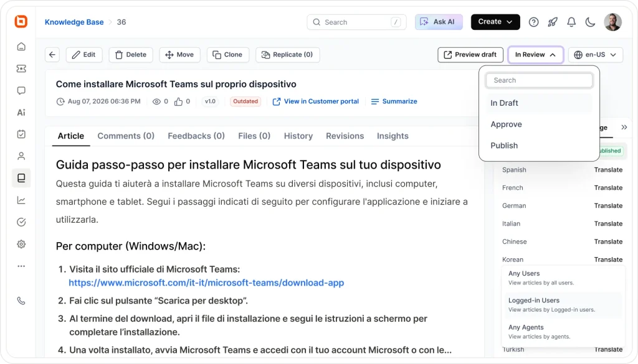Clone the article

(x=227, y=54)
